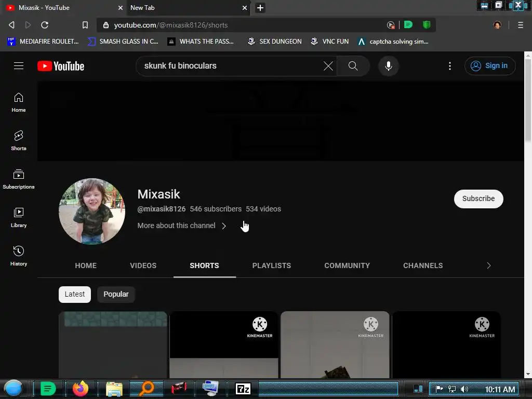
Task: Open the VIDEOS channel tab
Action: point(143,265)
